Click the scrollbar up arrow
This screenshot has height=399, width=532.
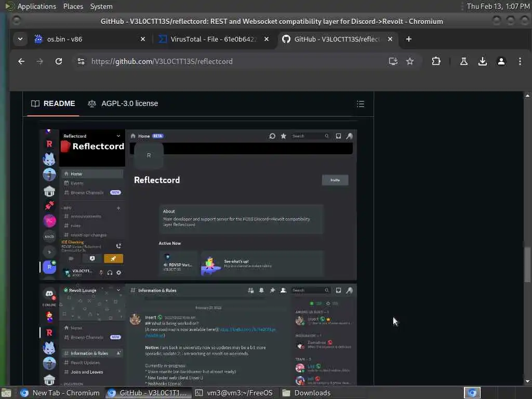point(527,96)
